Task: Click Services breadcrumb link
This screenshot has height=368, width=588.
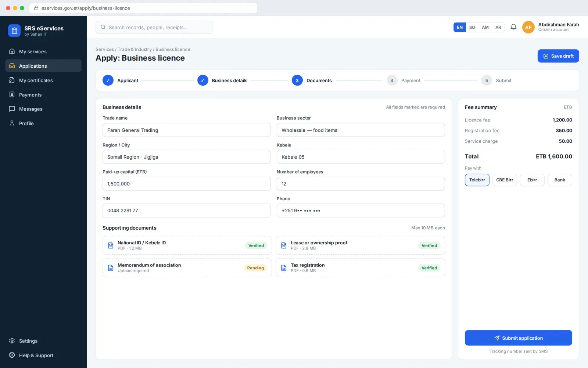Action: point(105,49)
